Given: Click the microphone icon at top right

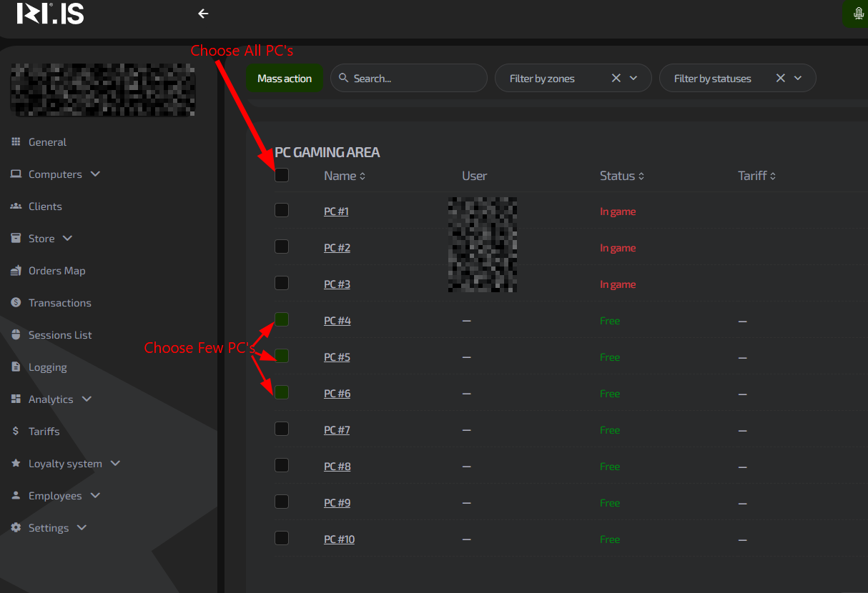Looking at the screenshot, I should [x=858, y=14].
